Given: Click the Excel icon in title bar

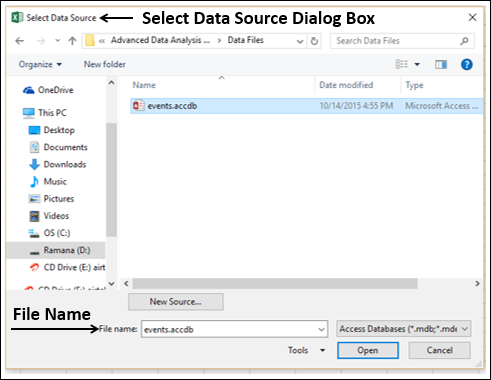Looking at the screenshot, I should [x=17, y=17].
